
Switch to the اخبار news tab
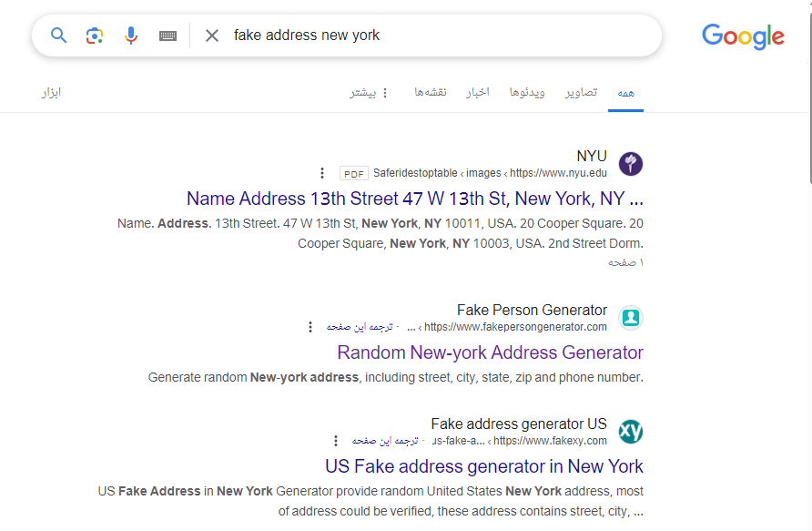coord(478,92)
